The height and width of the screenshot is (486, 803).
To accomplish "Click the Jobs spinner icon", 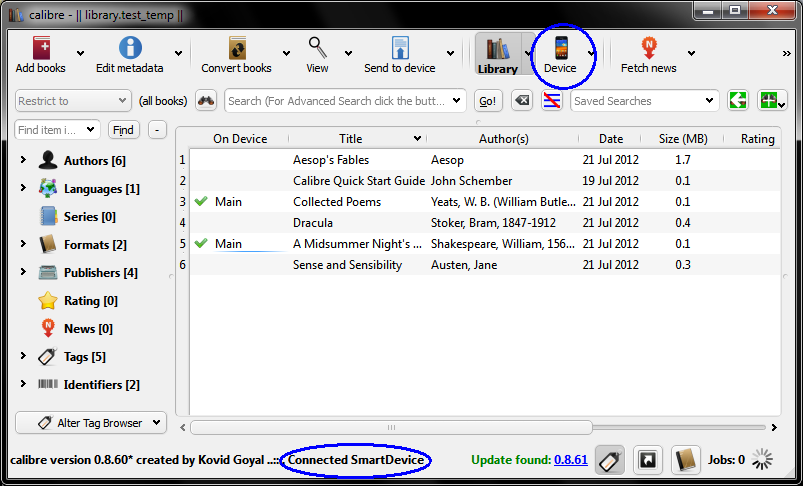I will point(763,460).
